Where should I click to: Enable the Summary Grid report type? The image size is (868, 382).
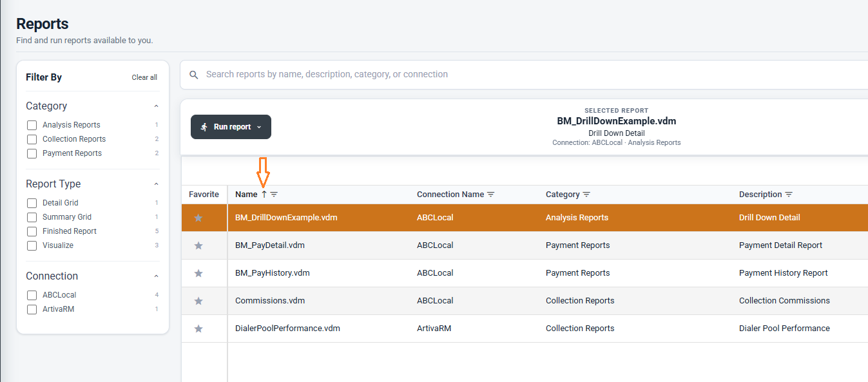click(x=32, y=217)
